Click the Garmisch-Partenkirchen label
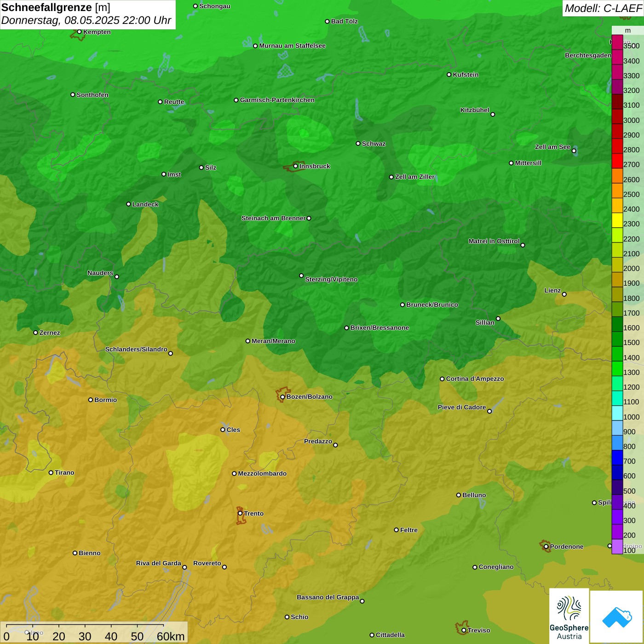Viewport: 644px width, 644px height. tap(277, 100)
